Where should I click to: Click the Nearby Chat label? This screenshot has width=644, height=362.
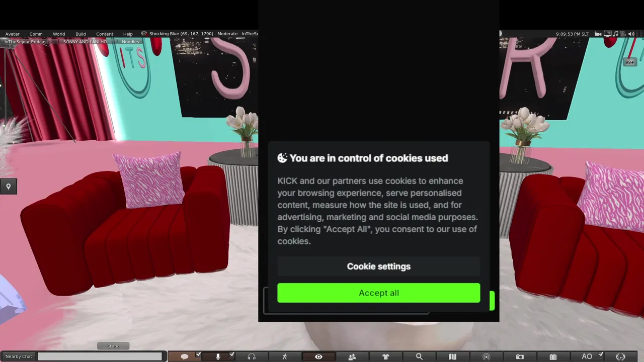pos(19,356)
